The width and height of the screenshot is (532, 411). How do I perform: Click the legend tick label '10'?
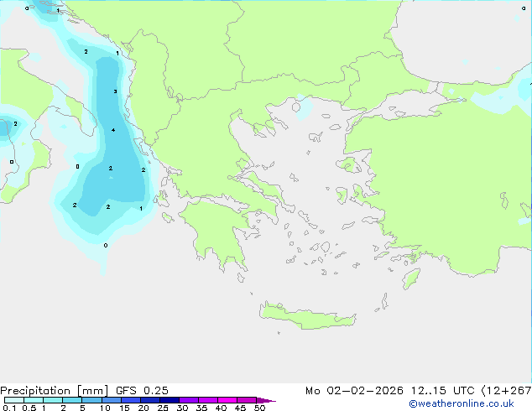point(105,408)
